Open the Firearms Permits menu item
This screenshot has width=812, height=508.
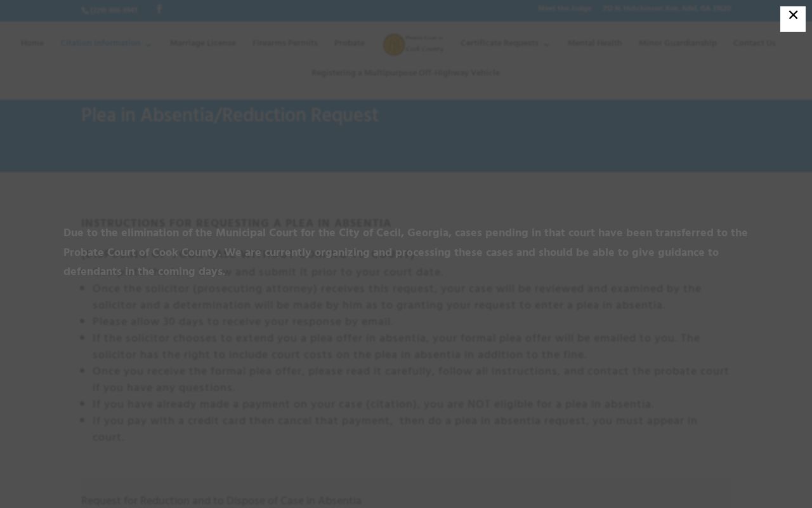coord(285,43)
